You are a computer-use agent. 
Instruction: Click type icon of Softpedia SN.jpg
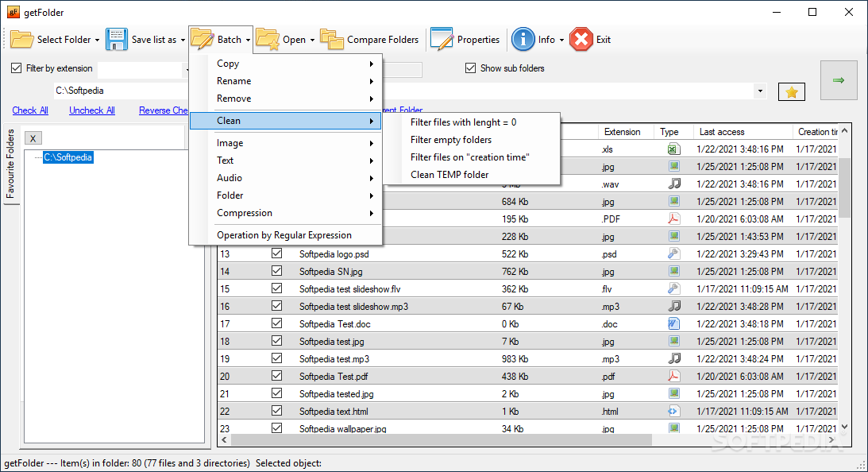pyautogui.click(x=673, y=271)
